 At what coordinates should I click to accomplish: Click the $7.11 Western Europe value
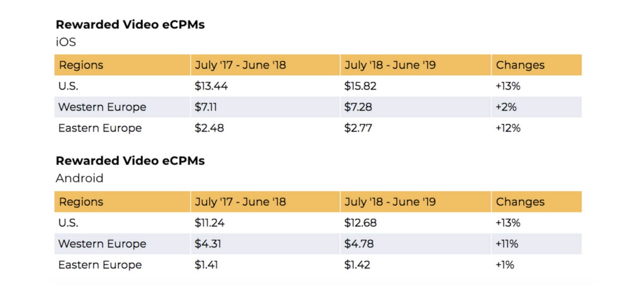pyautogui.click(x=206, y=107)
